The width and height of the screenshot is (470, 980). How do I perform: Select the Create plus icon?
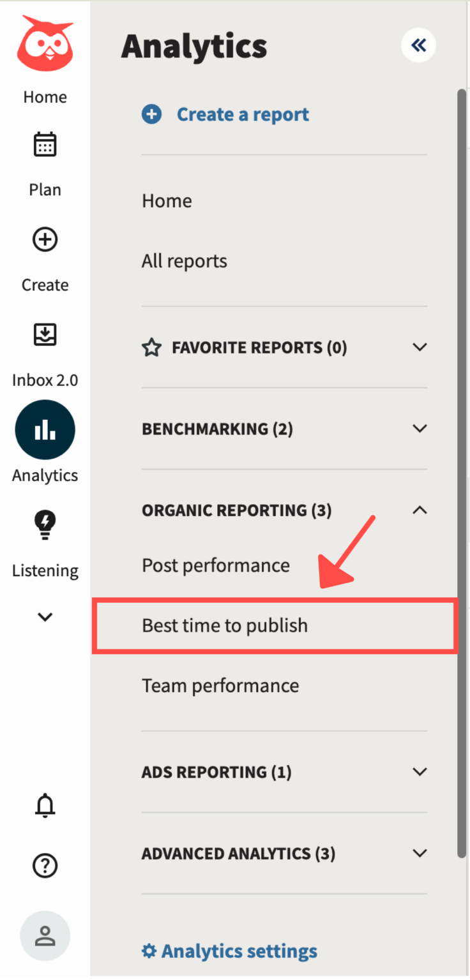point(45,239)
